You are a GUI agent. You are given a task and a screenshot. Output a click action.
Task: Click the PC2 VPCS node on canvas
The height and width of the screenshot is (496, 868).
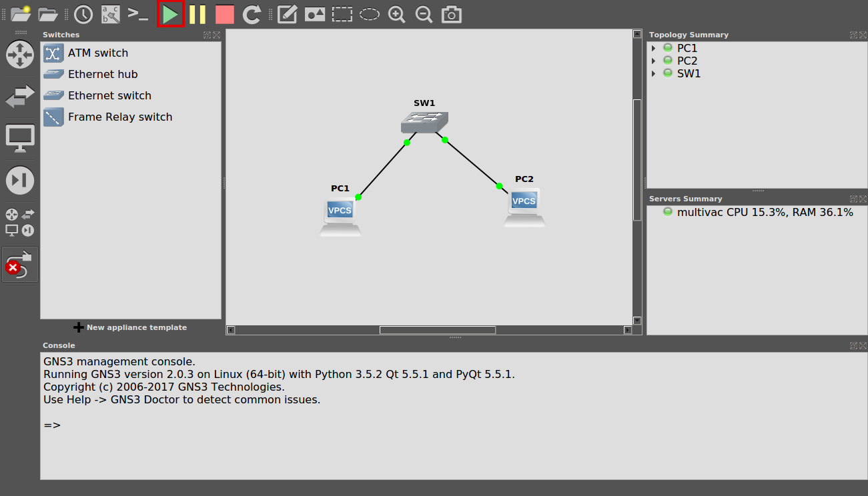click(x=524, y=207)
